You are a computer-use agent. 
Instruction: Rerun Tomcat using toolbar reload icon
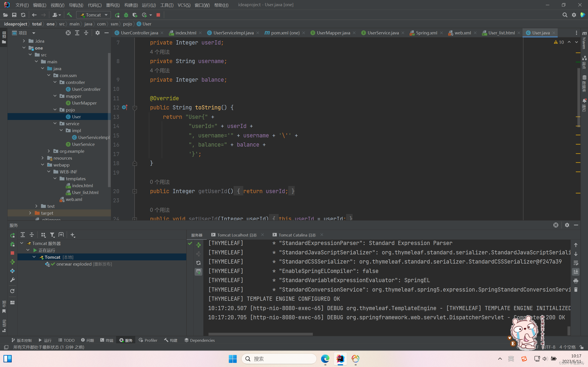pos(117,15)
